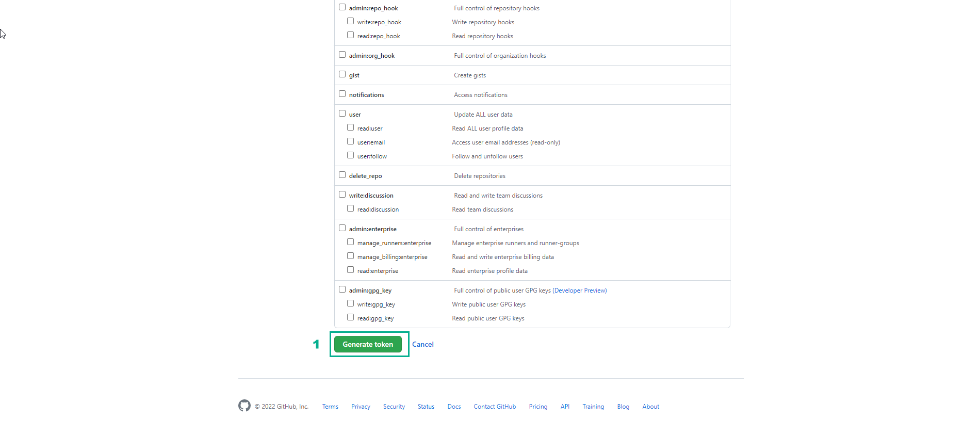The height and width of the screenshot is (436, 980).
Task: Open the Docs footer link
Action: click(x=454, y=407)
